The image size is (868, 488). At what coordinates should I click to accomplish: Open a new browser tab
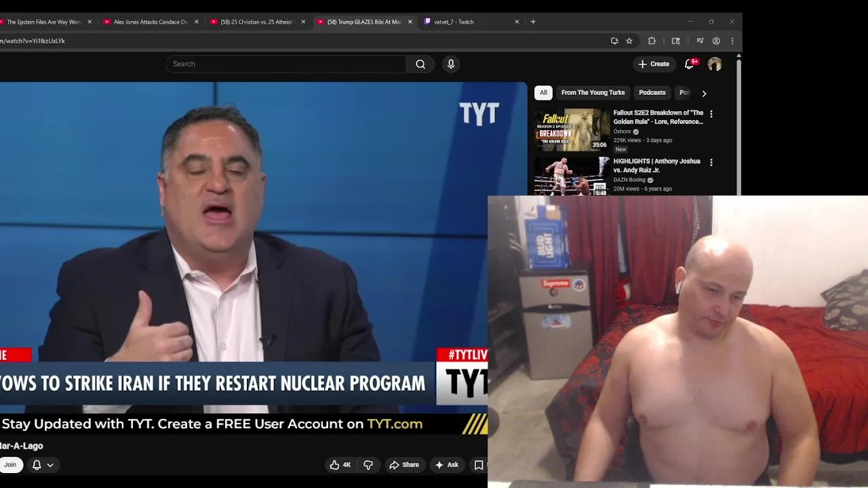(x=533, y=22)
